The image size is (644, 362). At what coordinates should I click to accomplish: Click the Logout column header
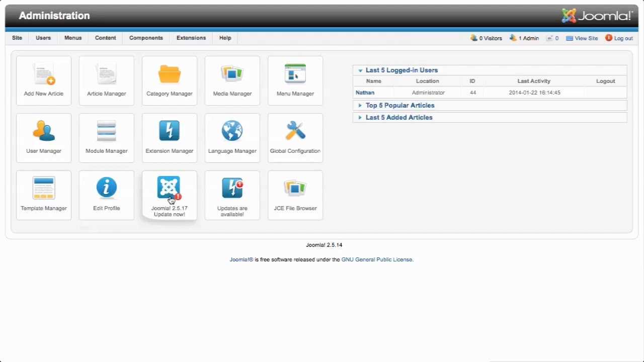pos(606,81)
